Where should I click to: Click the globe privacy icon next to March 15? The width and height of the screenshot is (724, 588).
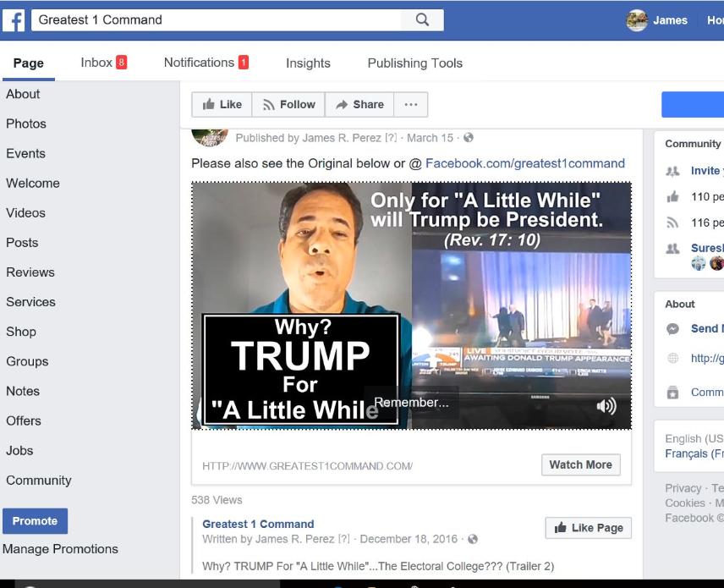tap(469, 138)
